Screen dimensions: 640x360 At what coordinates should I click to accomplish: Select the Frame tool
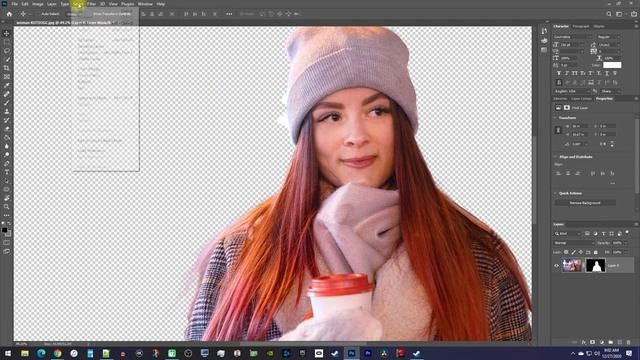[7, 77]
